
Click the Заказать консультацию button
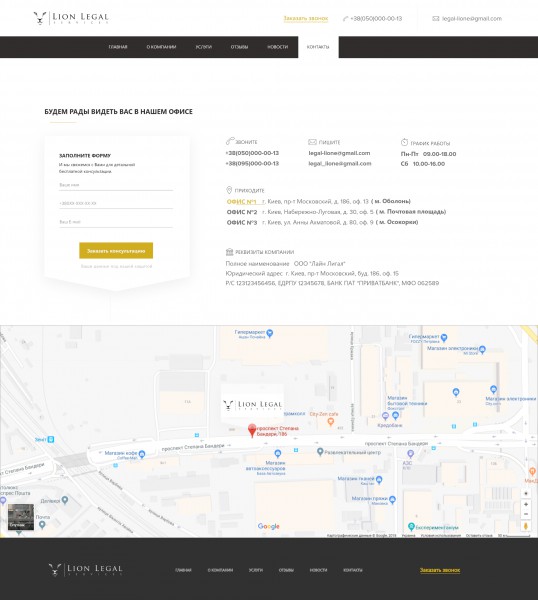(116, 251)
